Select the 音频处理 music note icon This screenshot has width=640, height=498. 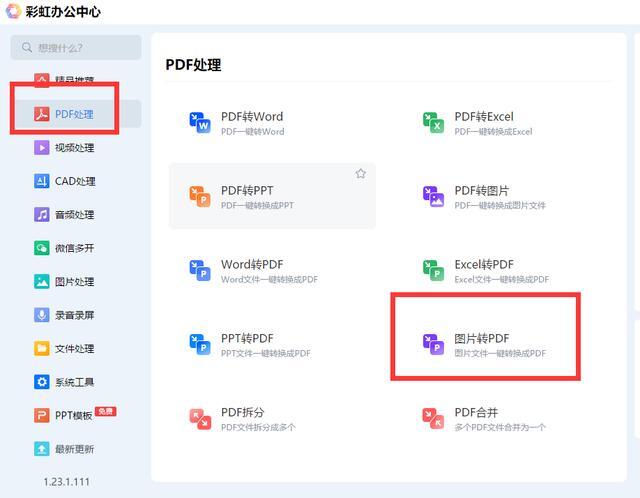click(x=42, y=215)
